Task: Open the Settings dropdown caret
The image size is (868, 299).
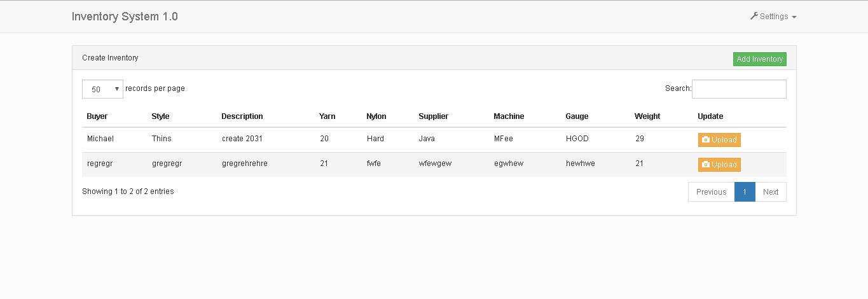Action: (794, 17)
